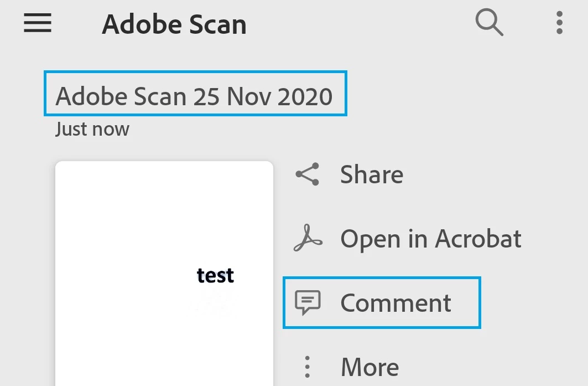Click the Share icon beside the scan
The height and width of the screenshot is (386, 588).
(x=308, y=174)
